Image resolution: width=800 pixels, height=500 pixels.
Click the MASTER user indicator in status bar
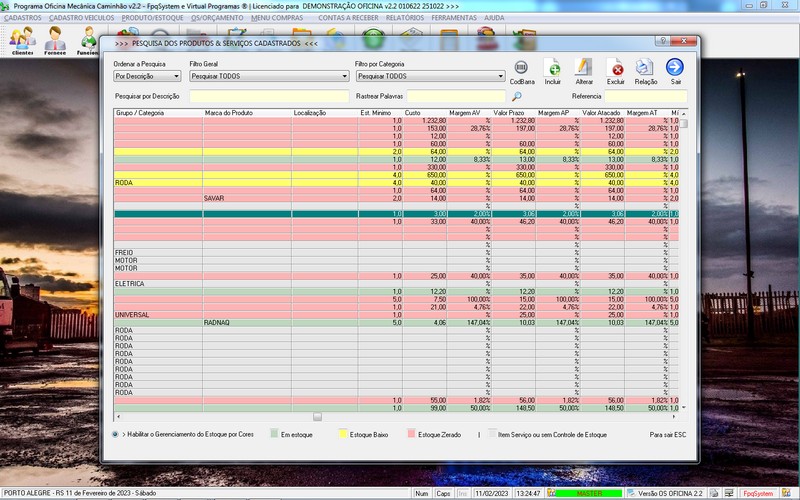click(x=589, y=493)
